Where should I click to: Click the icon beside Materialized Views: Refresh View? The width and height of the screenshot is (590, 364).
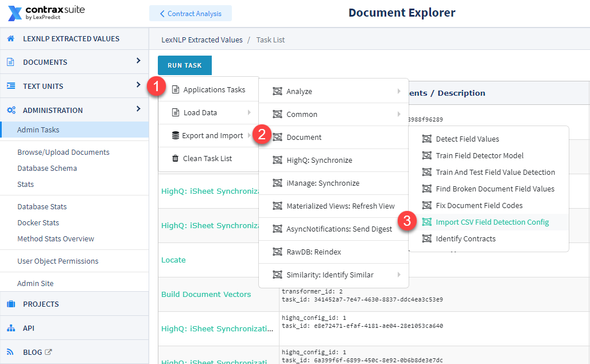pos(277,206)
